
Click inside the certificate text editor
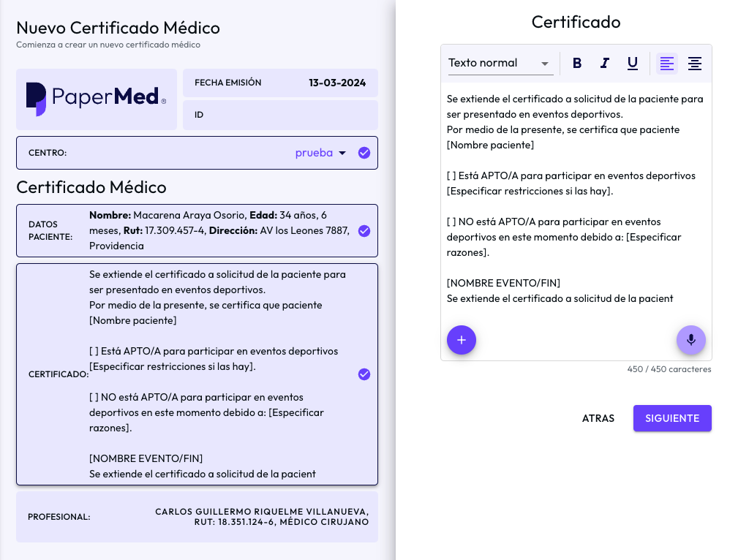pyautogui.click(x=576, y=199)
